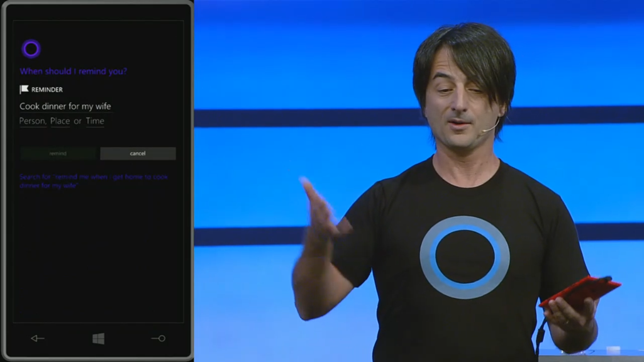Select the Person reminder option
The height and width of the screenshot is (362, 644).
[x=33, y=121]
